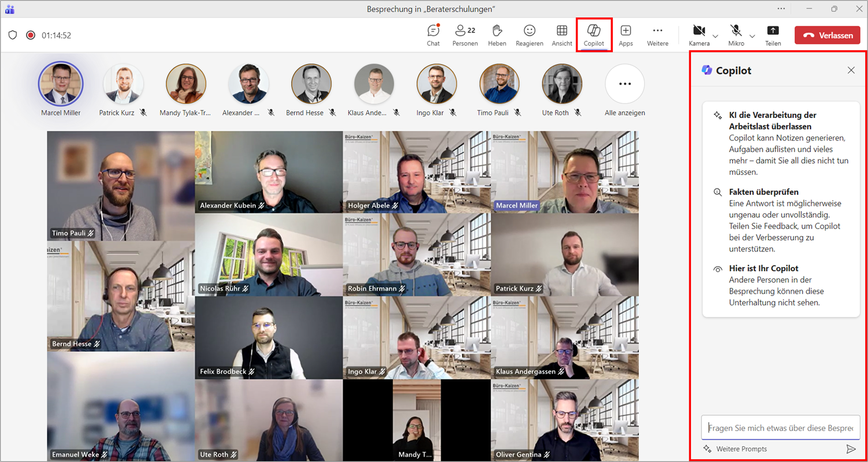
Task: Select Marcel Miller's avatar thumbnail
Action: coord(61,84)
